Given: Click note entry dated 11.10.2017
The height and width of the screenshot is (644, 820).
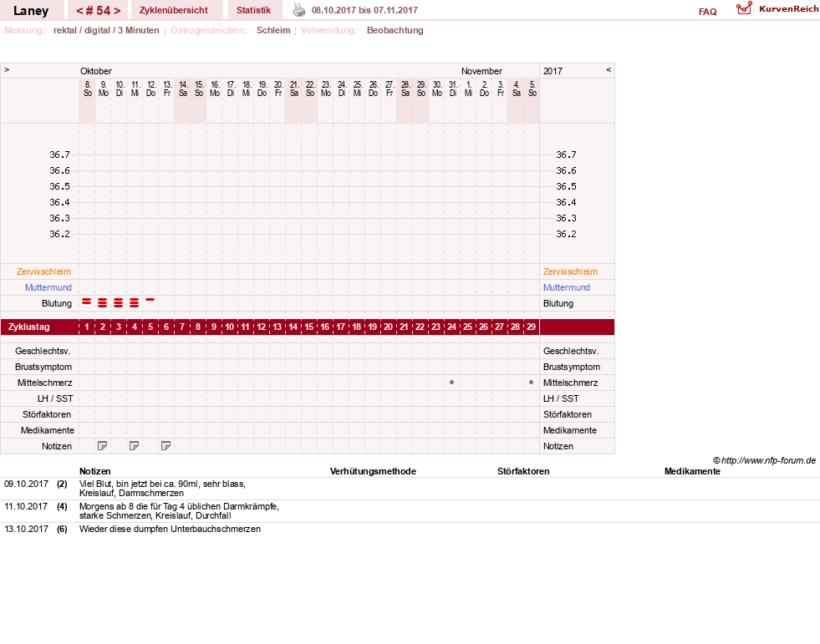Looking at the screenshot, I should pos(26,506).
